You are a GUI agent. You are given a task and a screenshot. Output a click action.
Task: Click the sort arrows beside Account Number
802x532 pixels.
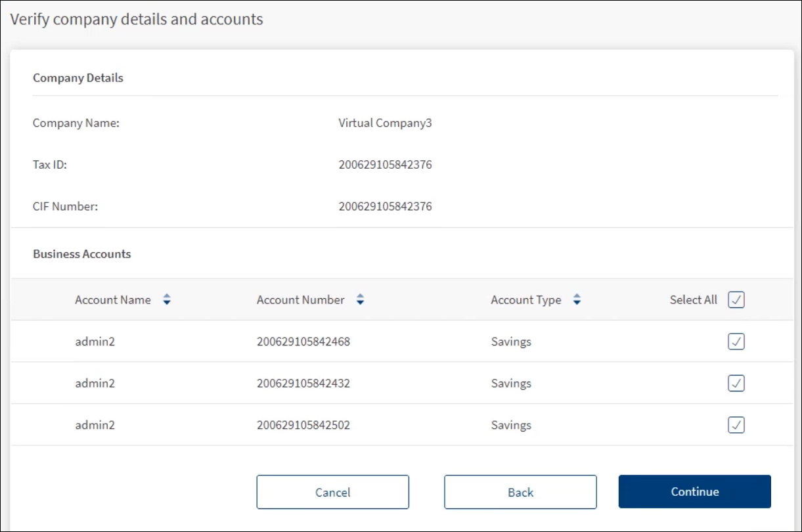360,300
